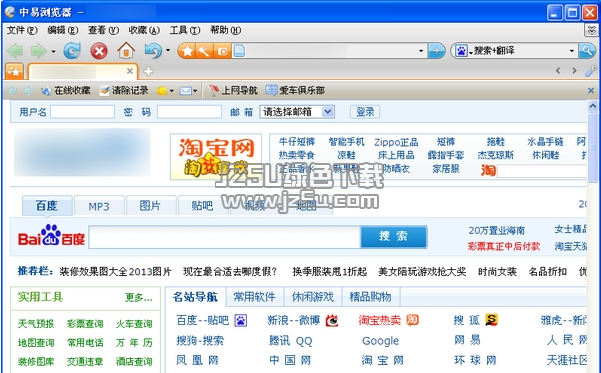Click the wrench icon at tab bar end

tap(590, 71)
